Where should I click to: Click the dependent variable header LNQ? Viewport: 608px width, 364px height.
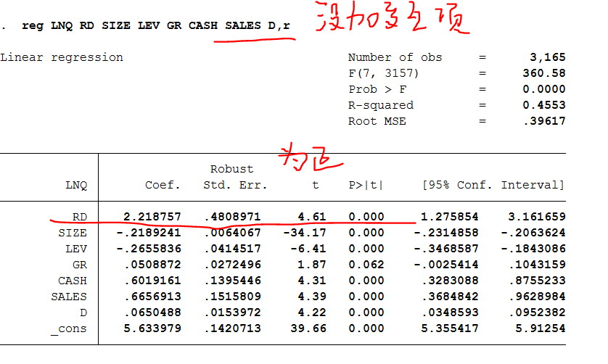tap(76, 186)
